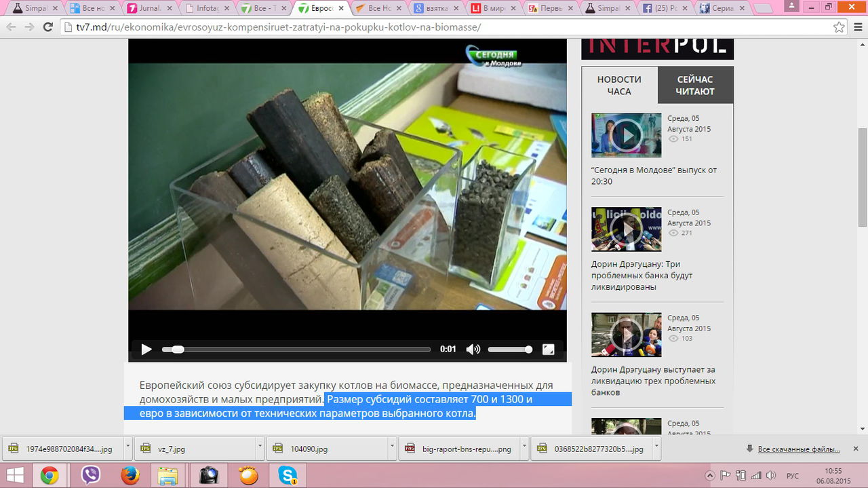Open Skype from the taskbar
The width and height of the screenshot is (868, 488).
click(x=288, y=475)
